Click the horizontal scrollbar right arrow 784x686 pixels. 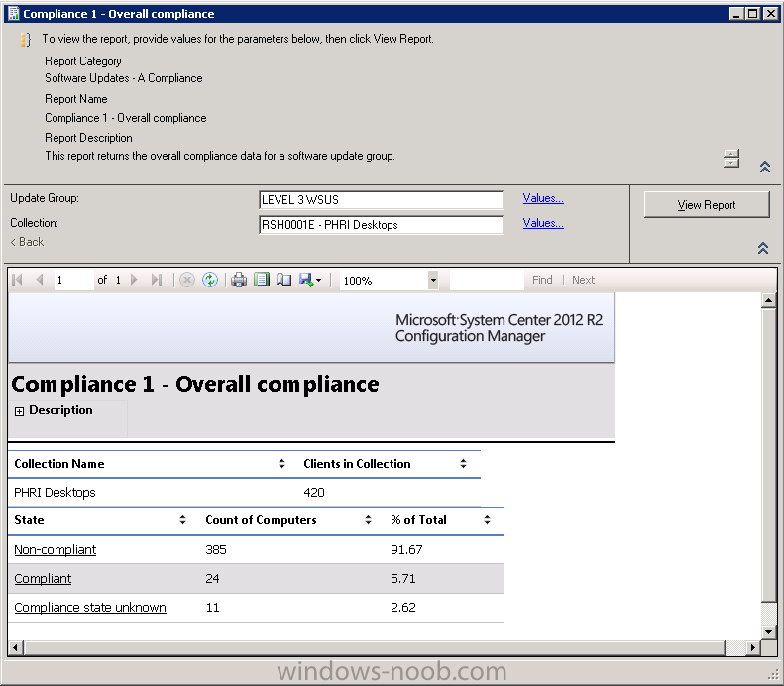pos(752,648)
